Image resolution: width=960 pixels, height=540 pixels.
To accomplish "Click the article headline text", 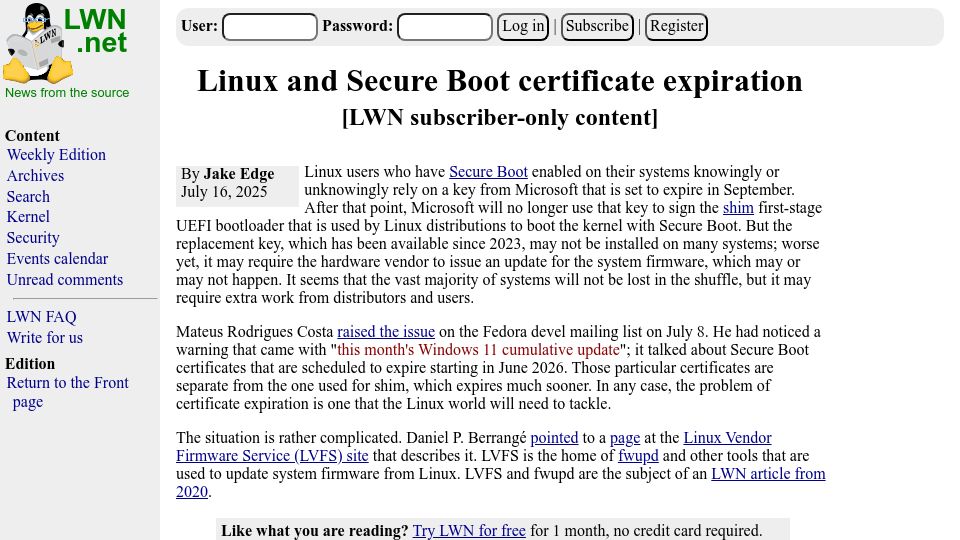I will tap(500, 81).
